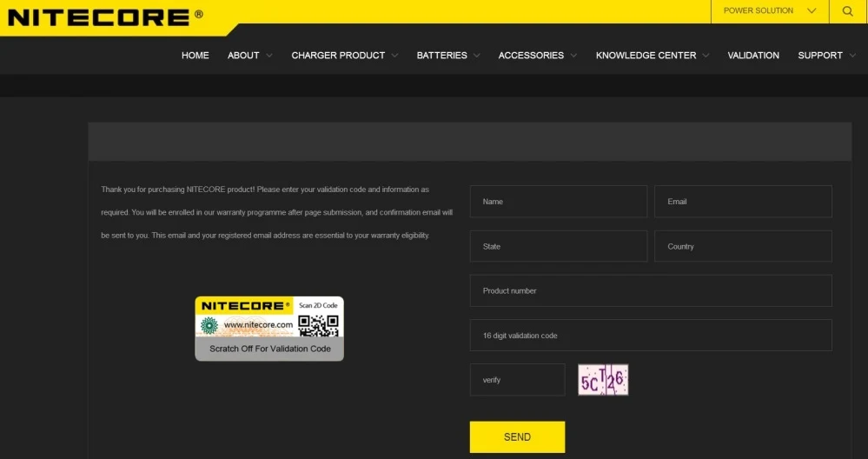Image resolution: width=868 pixels, height=459 pixels.
Task: Click the www.nitecore.com text on sticker
Action: pos(259,325)
